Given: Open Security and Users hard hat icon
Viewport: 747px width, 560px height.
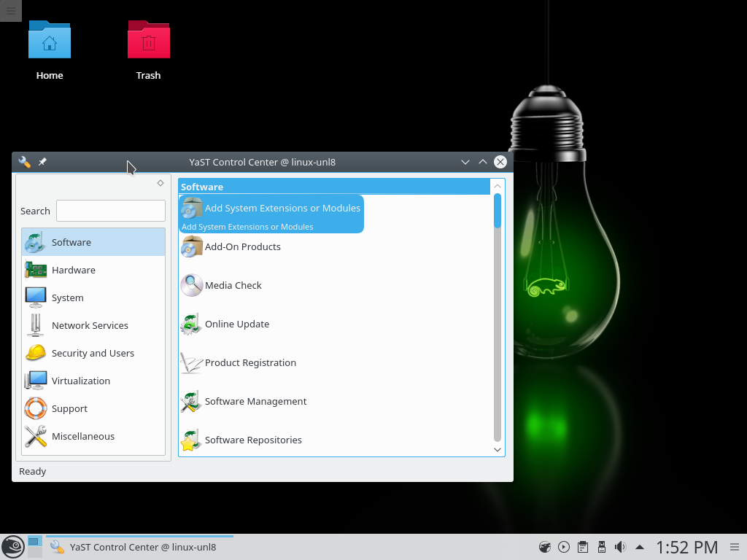Looking at the screenshot, I should tap(35, 353).
